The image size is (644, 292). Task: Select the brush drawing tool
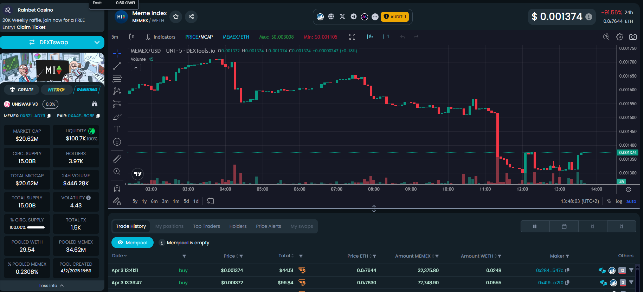pos(117,117)
